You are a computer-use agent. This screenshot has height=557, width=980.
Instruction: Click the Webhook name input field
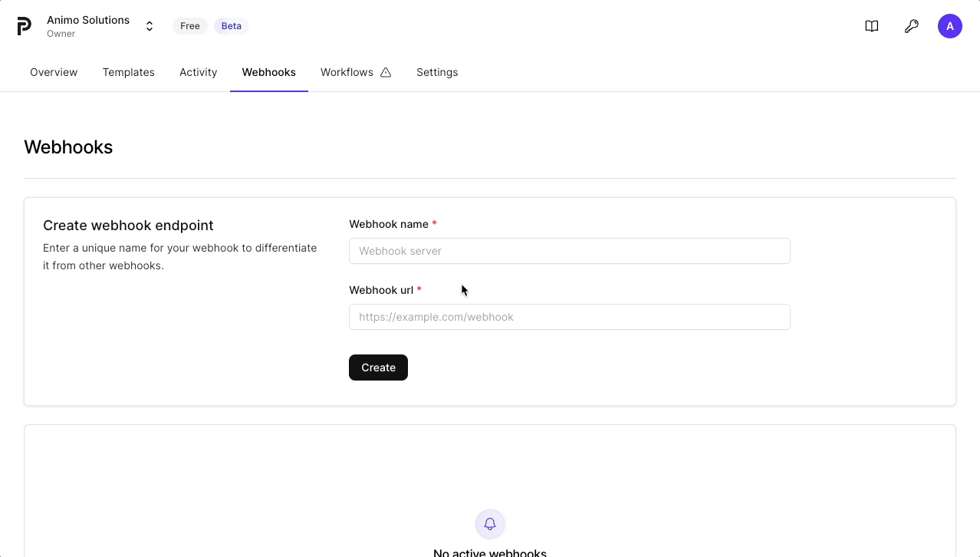coord(569,251)
